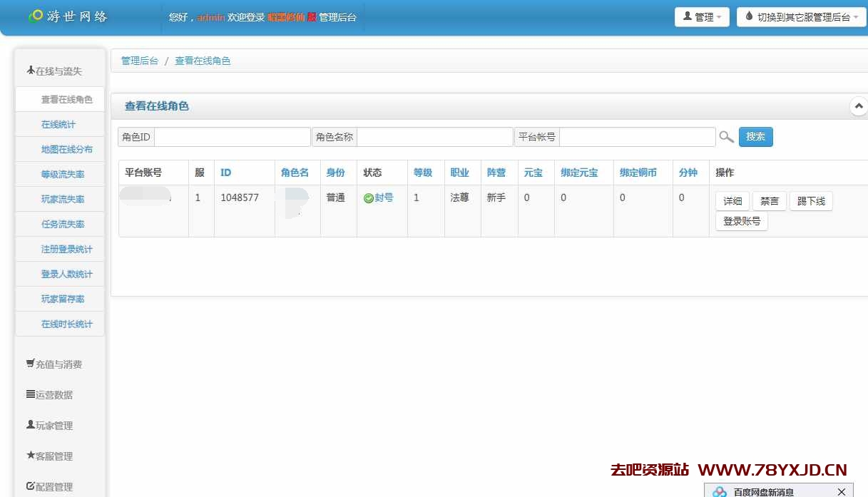
Task: Sort the table by 等级 column
Action: (423, 173)
